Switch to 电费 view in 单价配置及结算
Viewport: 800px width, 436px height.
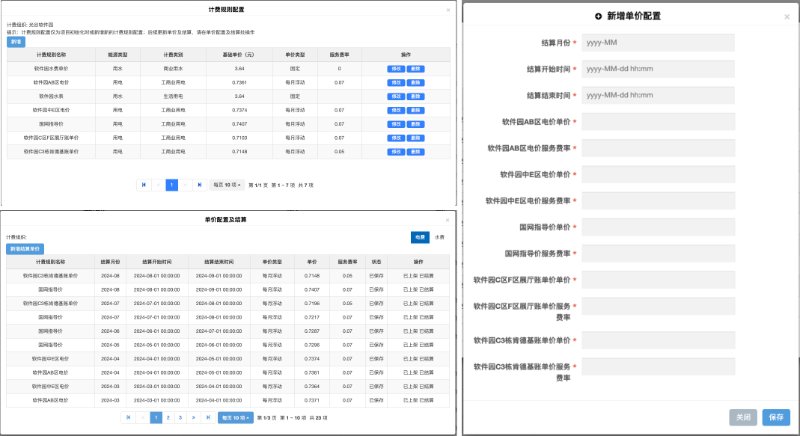(420, 237)
